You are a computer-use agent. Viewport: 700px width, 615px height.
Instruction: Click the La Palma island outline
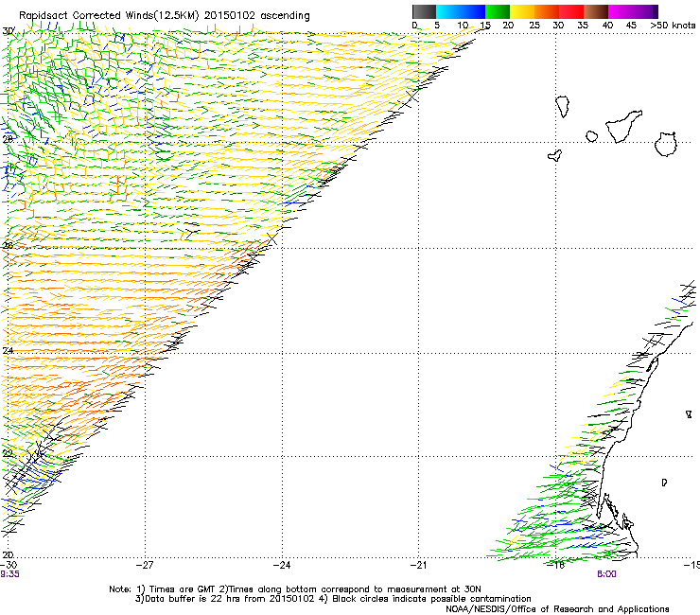tap(563, 107)
